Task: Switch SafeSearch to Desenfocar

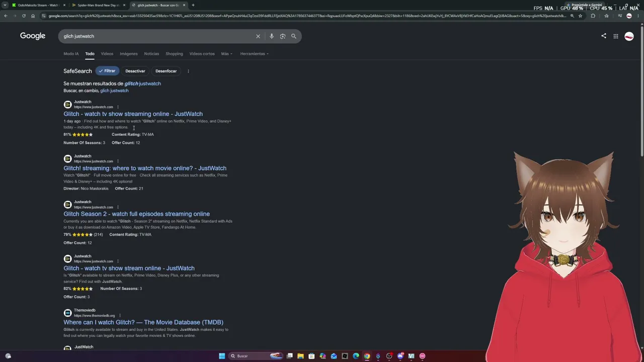Action: tap(166, 71)
